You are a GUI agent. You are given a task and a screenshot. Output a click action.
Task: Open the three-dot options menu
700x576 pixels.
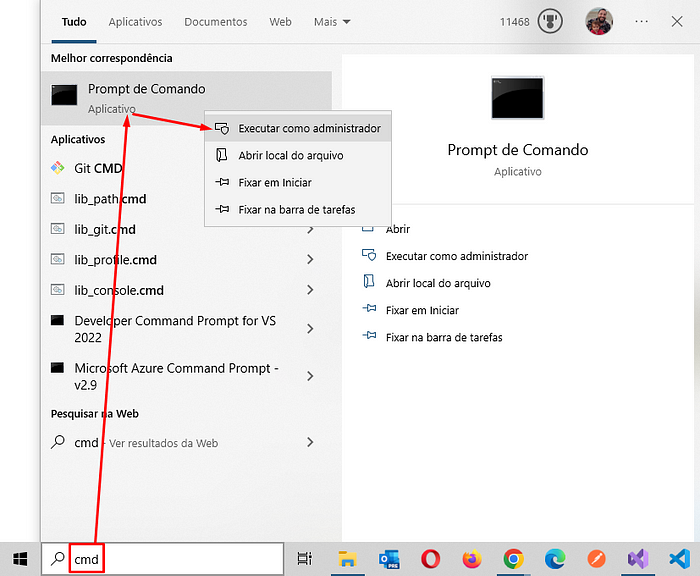[x=642, y=21]
